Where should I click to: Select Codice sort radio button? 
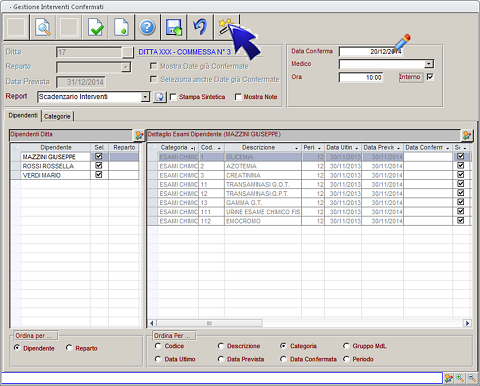point(158,346)
